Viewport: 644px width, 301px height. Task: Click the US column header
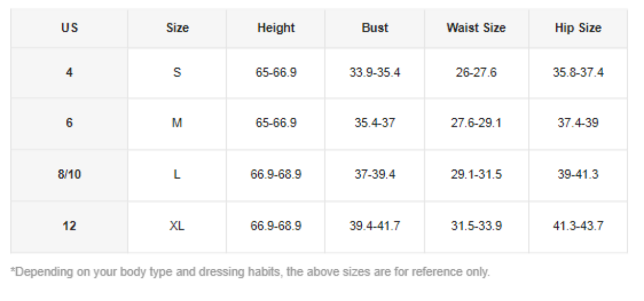pyautogui.click(x=69, y=28)
